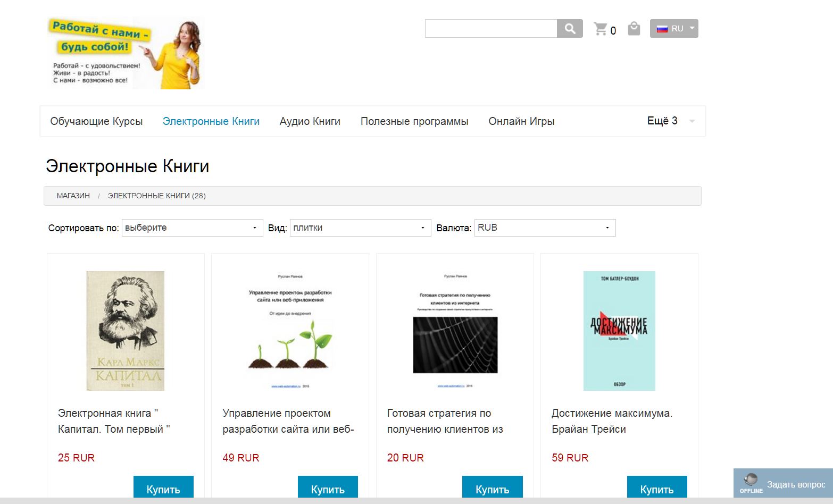Viewport: 833px width, 504px height.
Task: Click the Russian flag language icon
Action: [662, 29]
